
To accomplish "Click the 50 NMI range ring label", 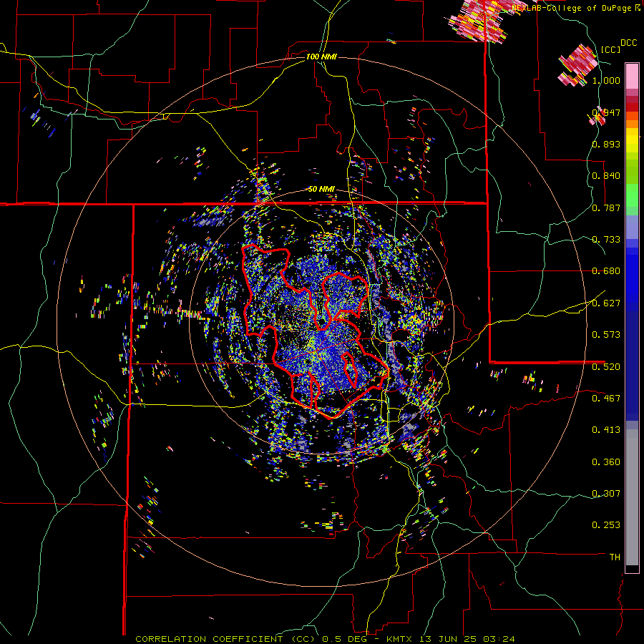I will [321, 189].
